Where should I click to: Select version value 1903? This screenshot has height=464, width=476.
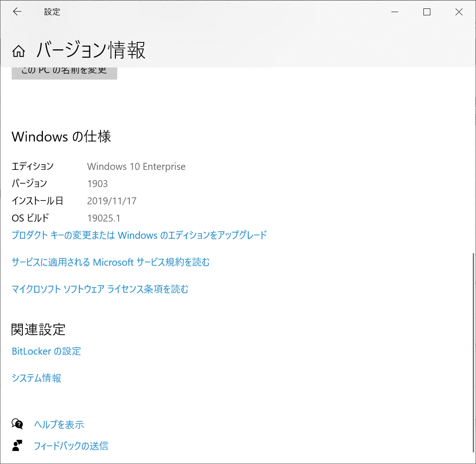(x=97, y=184)
